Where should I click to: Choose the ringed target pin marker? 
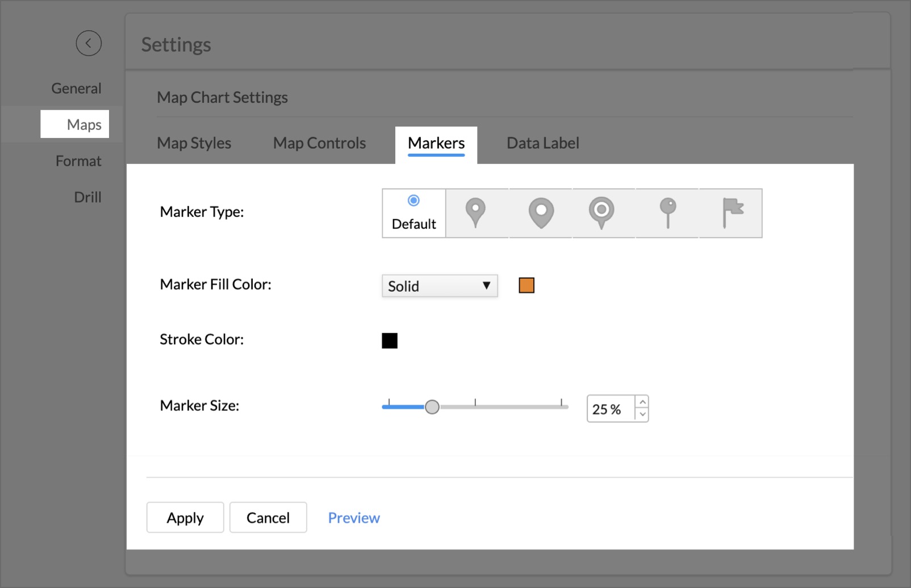[x=601, y=213]
